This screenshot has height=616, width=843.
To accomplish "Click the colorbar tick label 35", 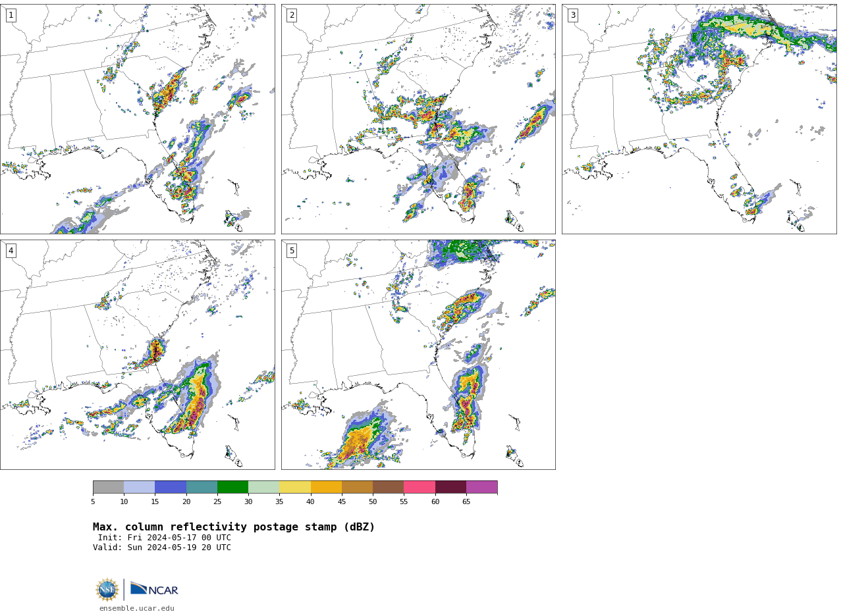I will [279, 502].
